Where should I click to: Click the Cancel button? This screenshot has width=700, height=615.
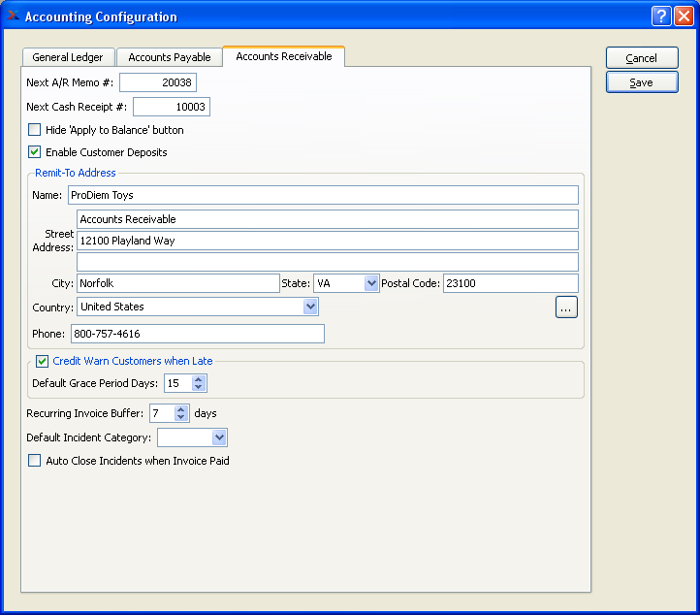tap(641, 58)
